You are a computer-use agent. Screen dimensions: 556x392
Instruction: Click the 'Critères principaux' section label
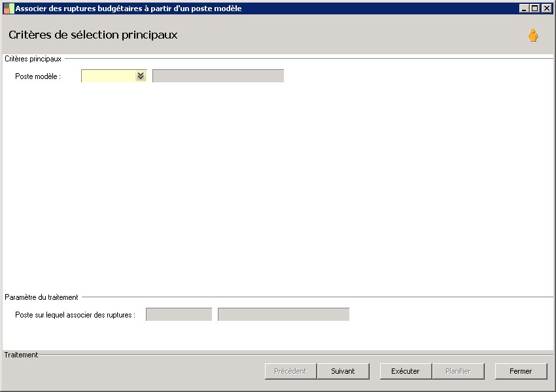click(33, 59)
